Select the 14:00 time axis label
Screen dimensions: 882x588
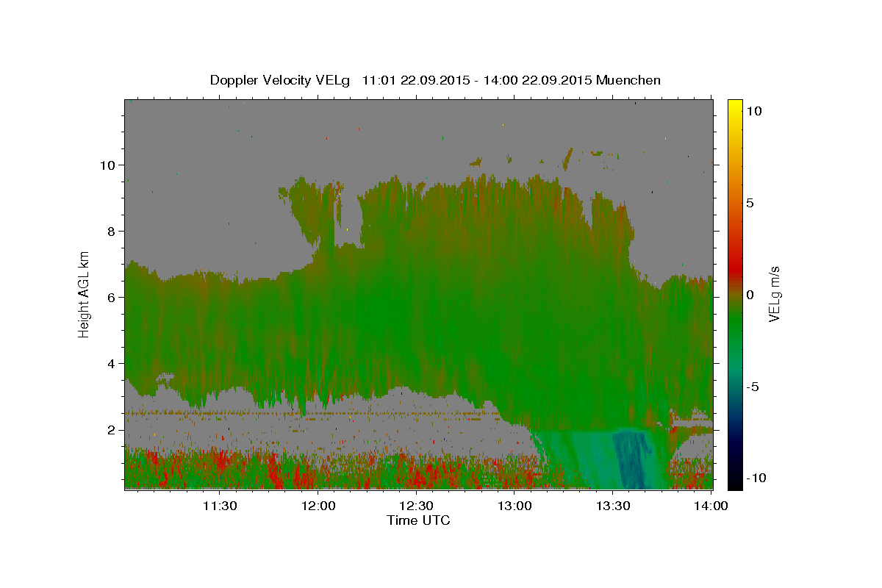tap(710, 506)
